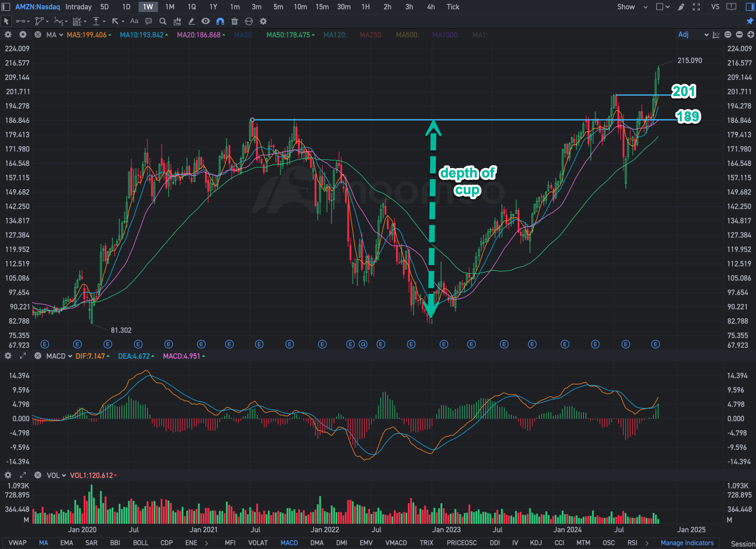Zoom out chart with minus icon
Viewport: 756px width, 549px height.
click(x=739, y=34)
